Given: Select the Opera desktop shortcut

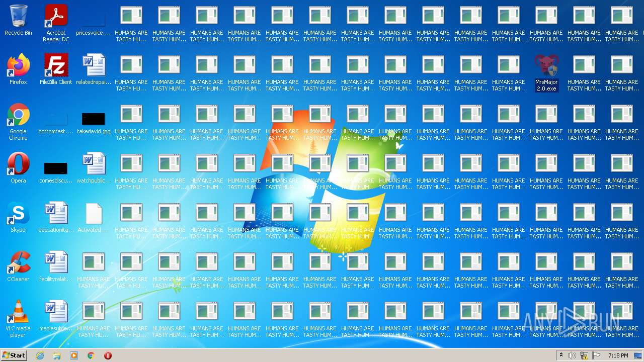Looking at the screenshot, I should point(18,168).
